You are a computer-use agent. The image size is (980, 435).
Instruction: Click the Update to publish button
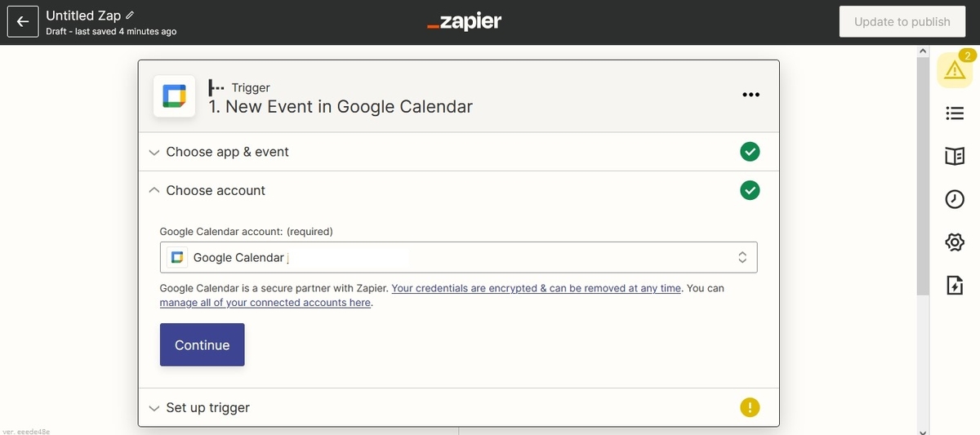click(x=902, y=22)
